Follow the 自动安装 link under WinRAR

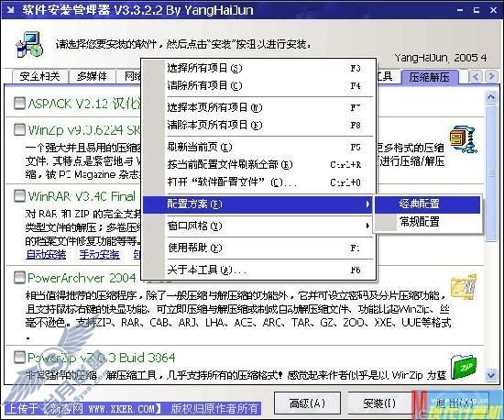pyautogui.click(x=46, y=254)
